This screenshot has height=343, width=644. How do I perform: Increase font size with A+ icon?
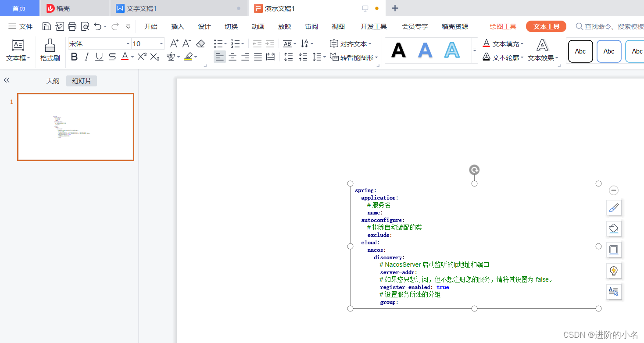174,43
